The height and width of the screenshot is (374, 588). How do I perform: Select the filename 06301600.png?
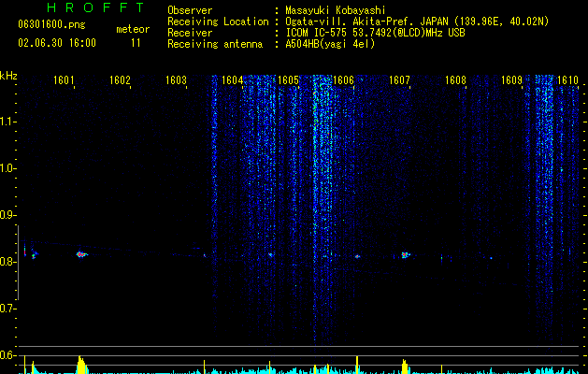51,25
